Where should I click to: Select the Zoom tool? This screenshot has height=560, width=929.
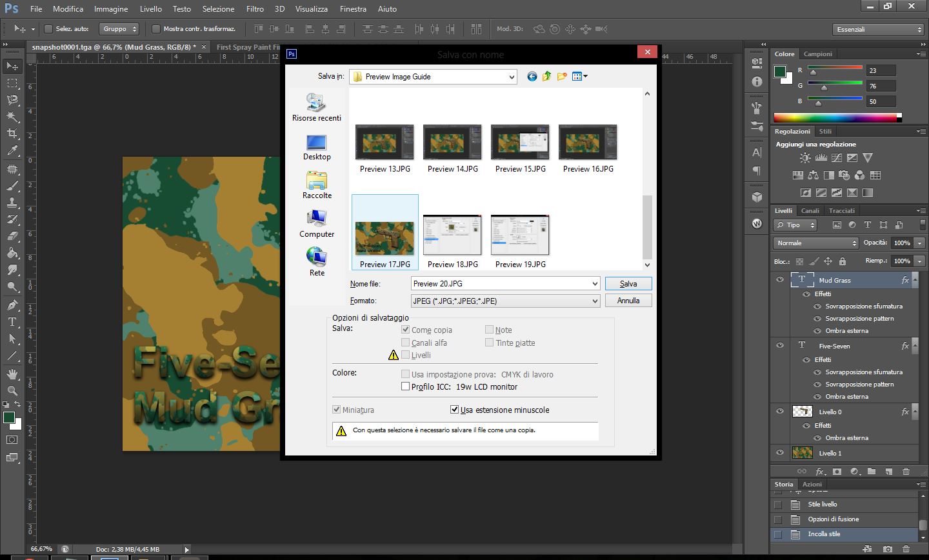pyautogui.click(x=12, y=390)
